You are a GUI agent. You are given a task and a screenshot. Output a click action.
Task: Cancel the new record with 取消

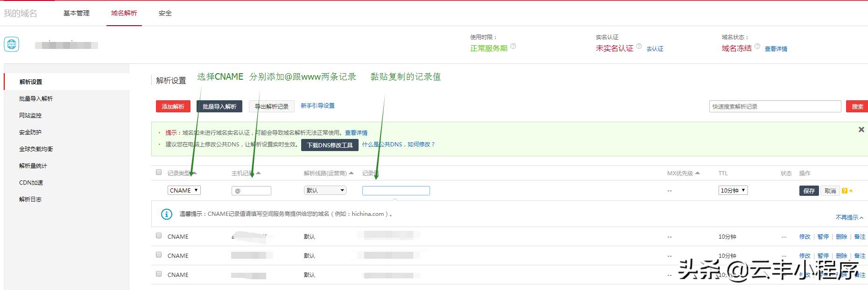pyautogui.click(x=830, y=191)
